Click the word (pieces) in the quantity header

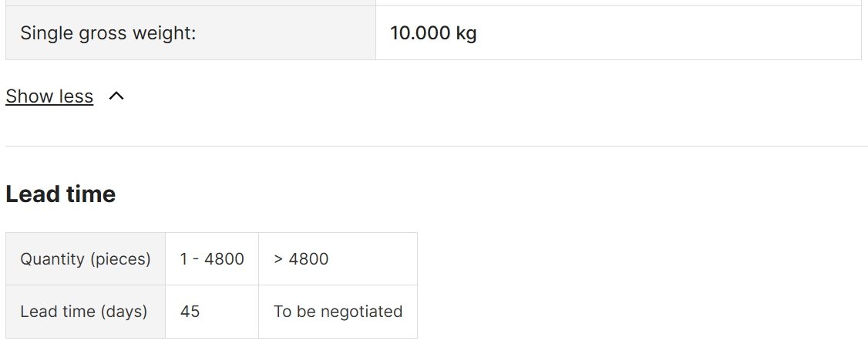(119, 258)
